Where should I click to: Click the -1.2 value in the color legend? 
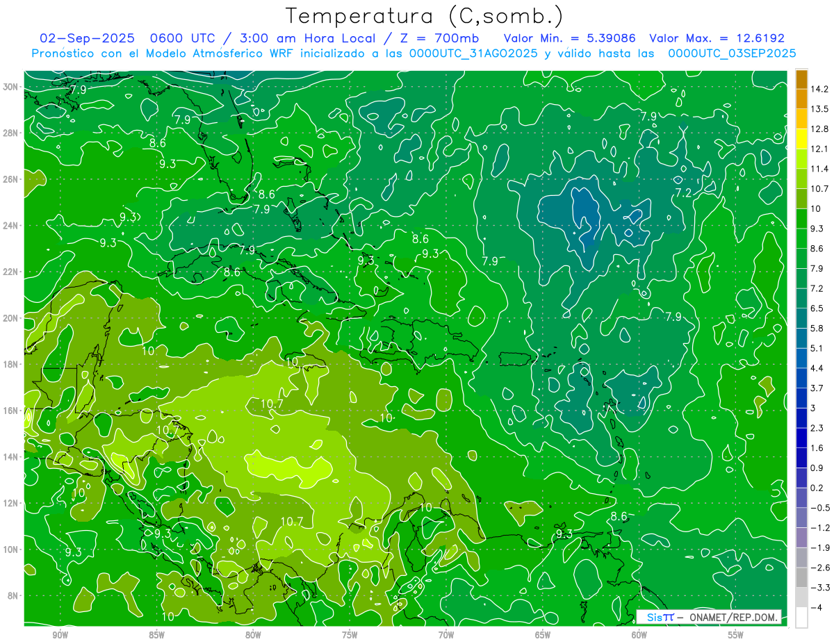point(820,528)
